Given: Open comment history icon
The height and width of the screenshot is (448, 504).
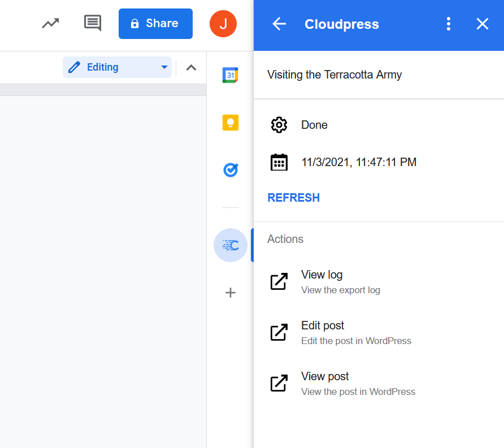Looking at the screenshot, I should [x=93, y=23].
